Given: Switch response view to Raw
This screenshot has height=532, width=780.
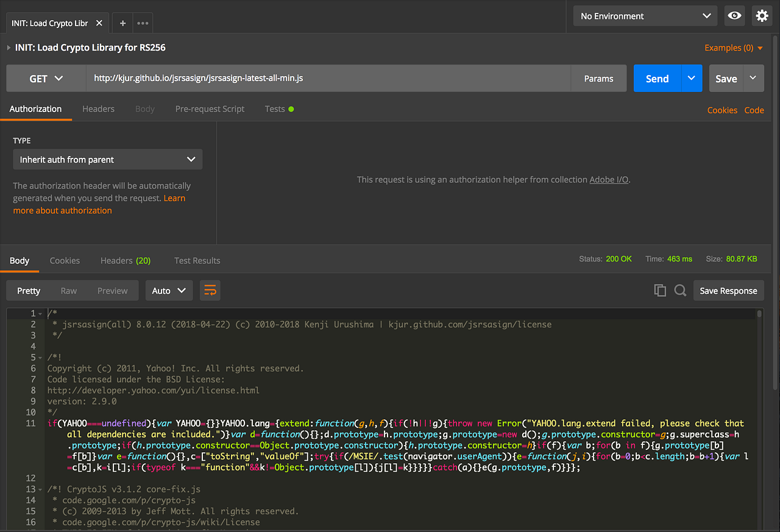Looking at the screenshot, I should click(68, 291).
